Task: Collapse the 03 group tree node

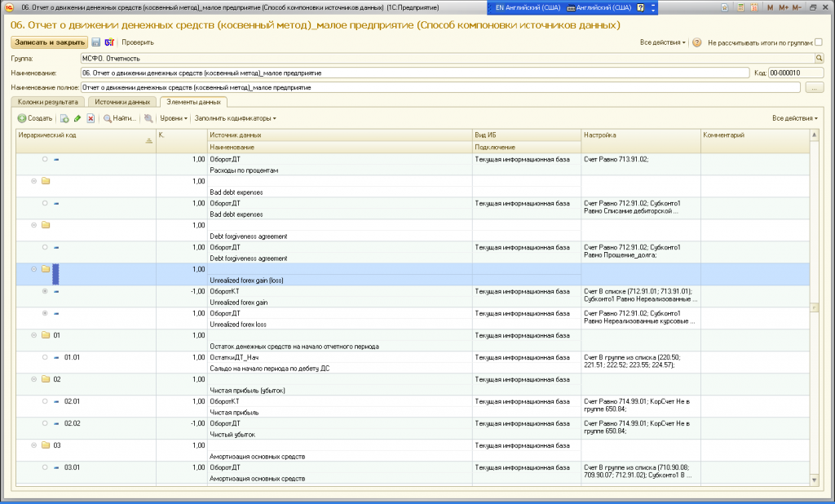Action: [x=33, y=445]
